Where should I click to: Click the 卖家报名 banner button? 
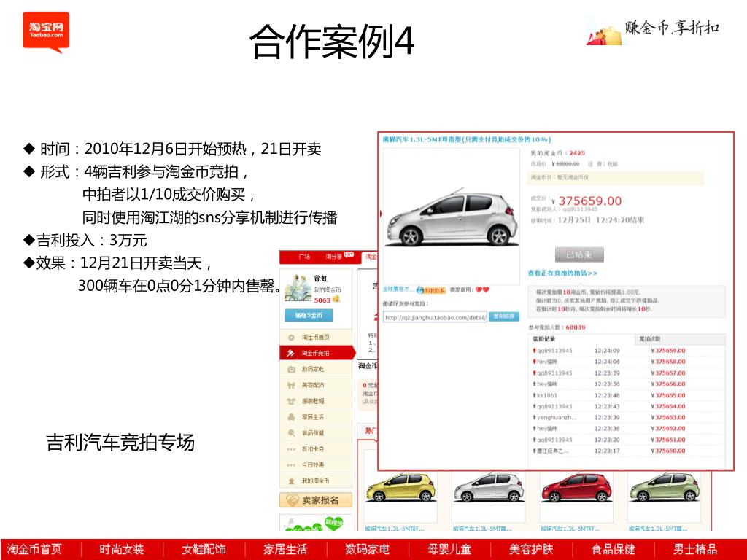[316, 500]
